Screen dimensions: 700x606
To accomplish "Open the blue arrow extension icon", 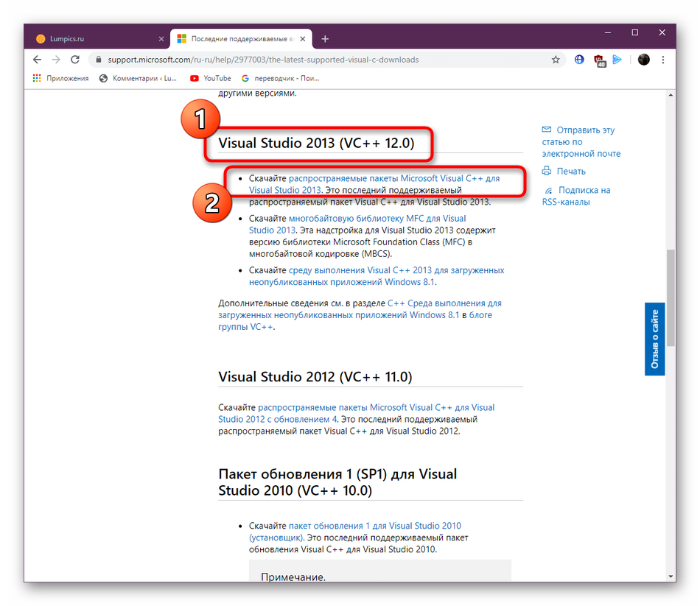I will tap(617, 60).
